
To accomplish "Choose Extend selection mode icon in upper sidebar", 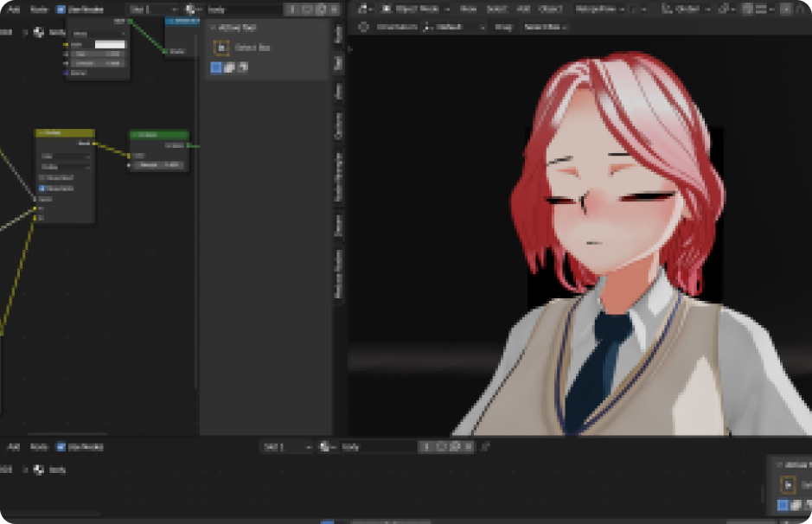I will (229, 67).
